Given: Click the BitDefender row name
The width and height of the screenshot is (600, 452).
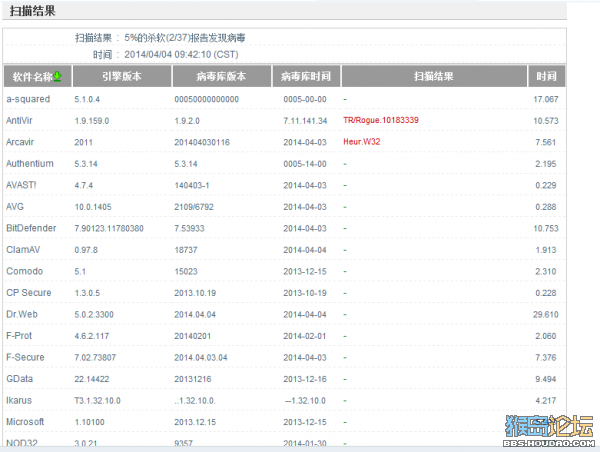Looking at the screenshot, I should coord(31,228).
